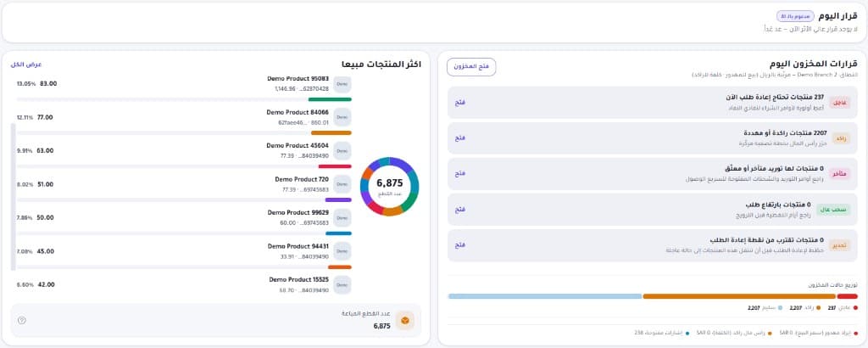Click the 13.05% share value
The width and height of the screenshot is (868, 348).
pyautogui.click(x=26, y=84)
